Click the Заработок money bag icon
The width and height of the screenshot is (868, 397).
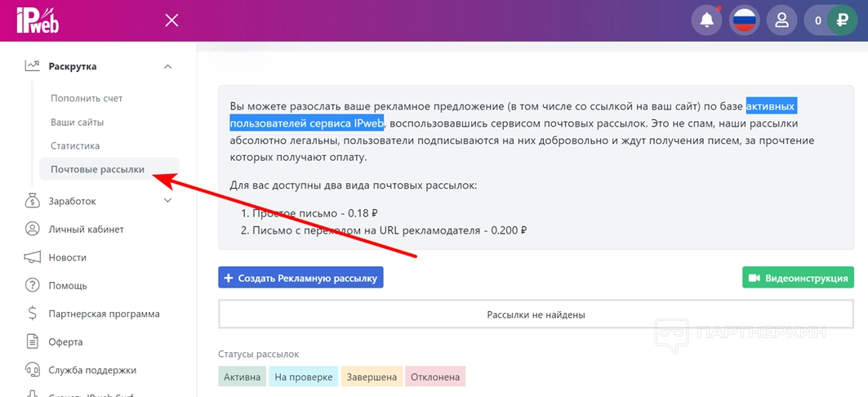(x=33, y=201)
